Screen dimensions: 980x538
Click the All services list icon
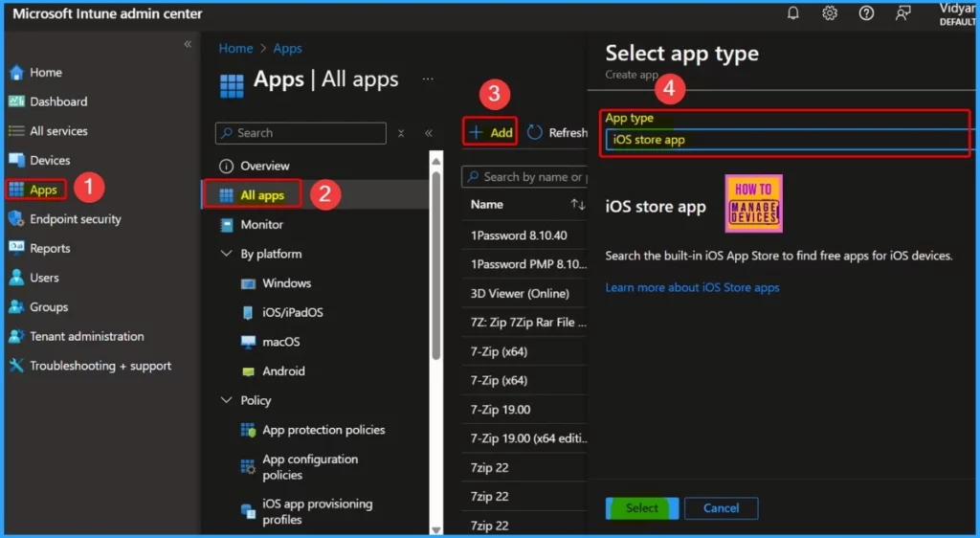[16, 130]
